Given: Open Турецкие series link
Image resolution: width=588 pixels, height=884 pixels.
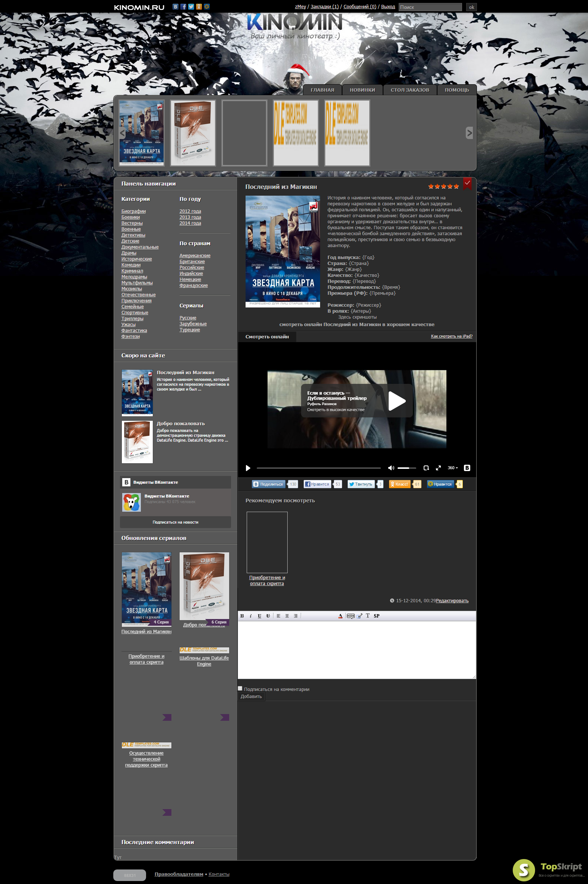Looking at the screenshot, I should [x=190, y=330].
